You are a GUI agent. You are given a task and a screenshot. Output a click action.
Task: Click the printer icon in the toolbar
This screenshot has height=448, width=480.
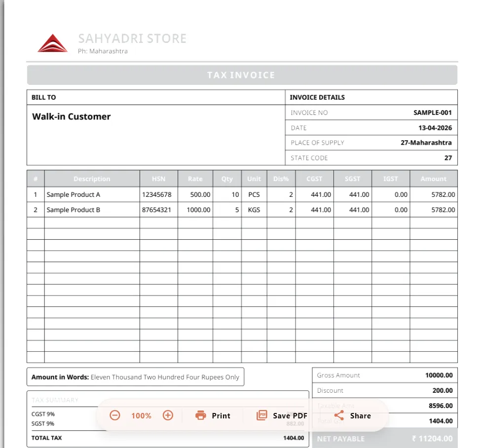[x=201, y=415]
